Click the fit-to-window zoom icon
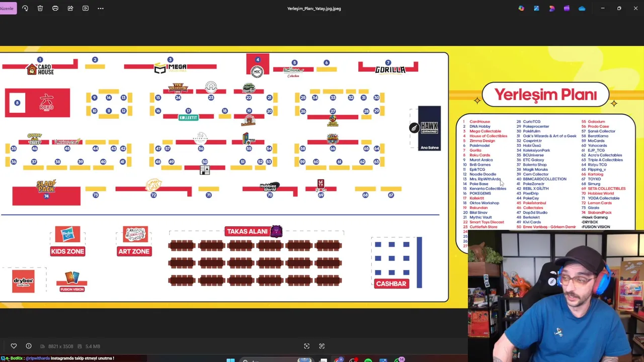Screen dimensions: 644x362 point(306,346)
